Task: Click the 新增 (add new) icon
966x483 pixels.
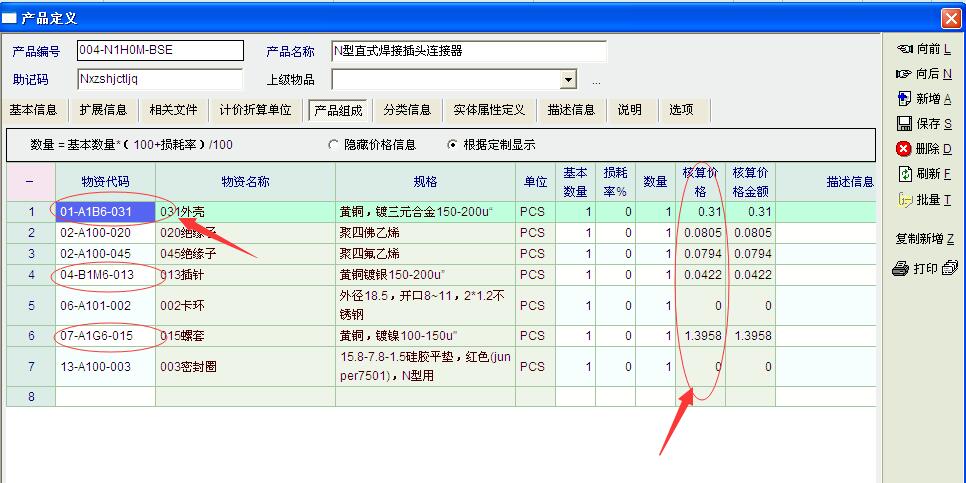Action: pos(904,98)
